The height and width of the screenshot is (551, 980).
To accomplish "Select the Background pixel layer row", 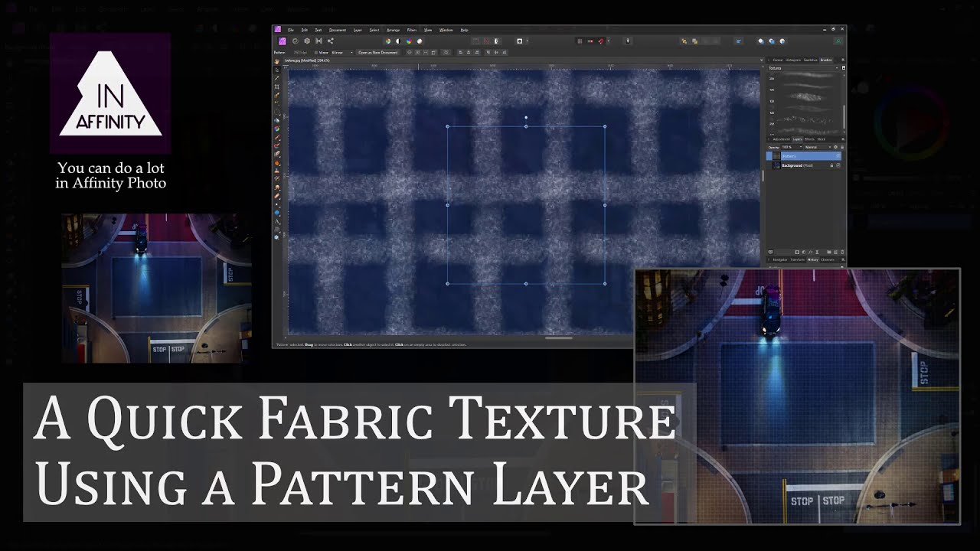I will (804, 165).
